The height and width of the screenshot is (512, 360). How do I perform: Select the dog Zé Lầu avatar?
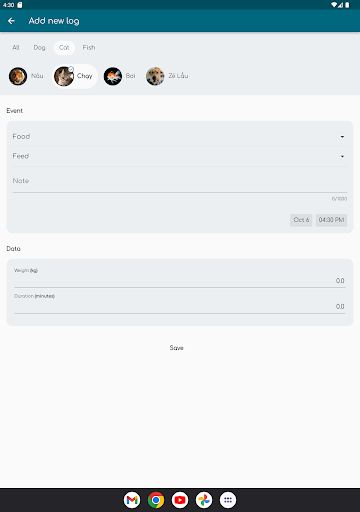(155, 76)
